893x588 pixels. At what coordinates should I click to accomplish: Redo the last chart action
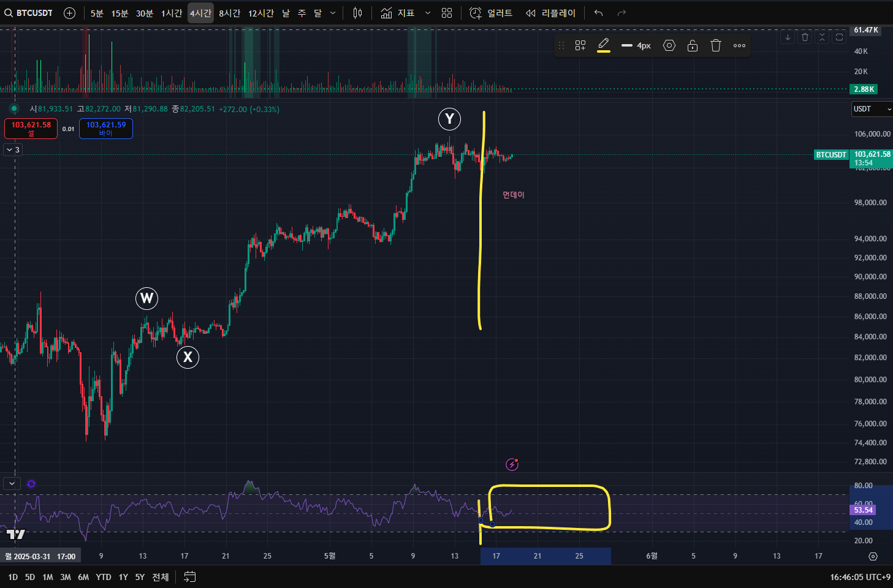pos(621,13)
